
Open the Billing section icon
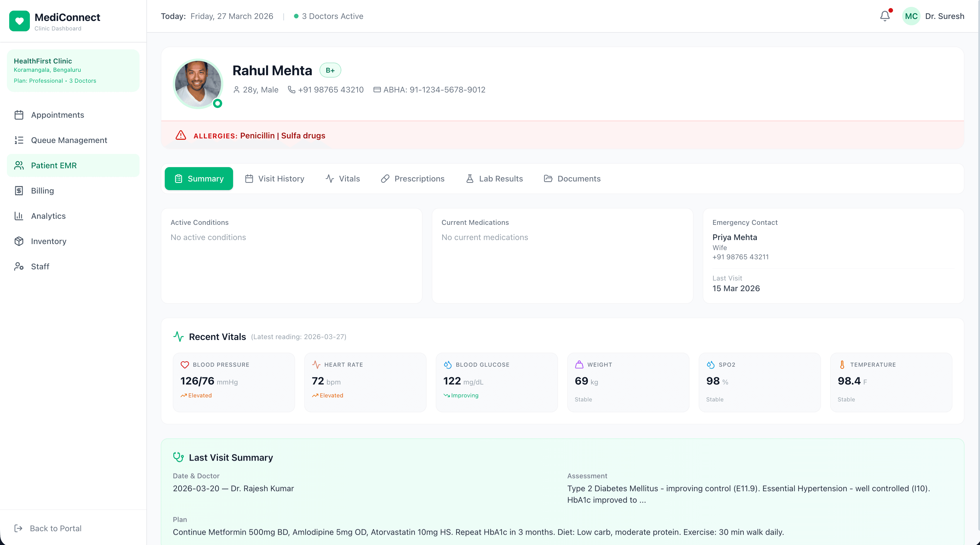click(20, 191)
